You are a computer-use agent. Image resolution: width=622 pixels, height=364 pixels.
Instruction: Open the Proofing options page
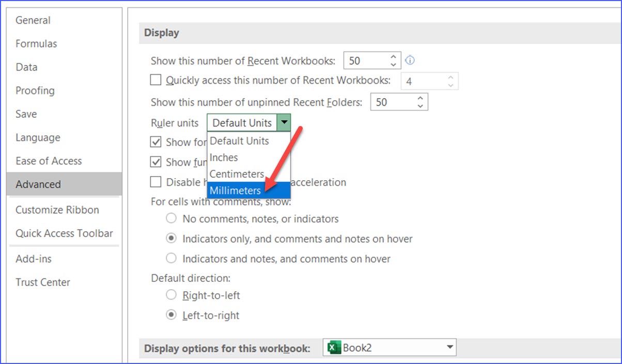pyautogui.click(x=35, y=90)
